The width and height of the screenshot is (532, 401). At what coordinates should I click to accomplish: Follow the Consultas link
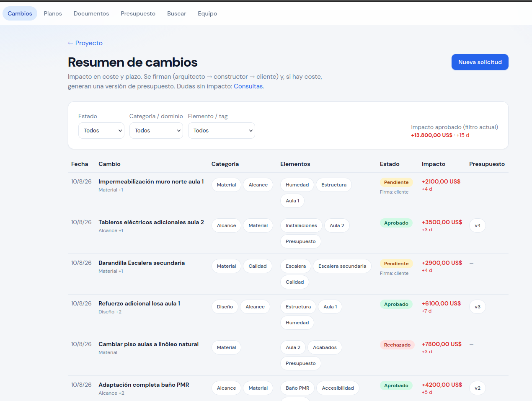[x=248, y=86]
